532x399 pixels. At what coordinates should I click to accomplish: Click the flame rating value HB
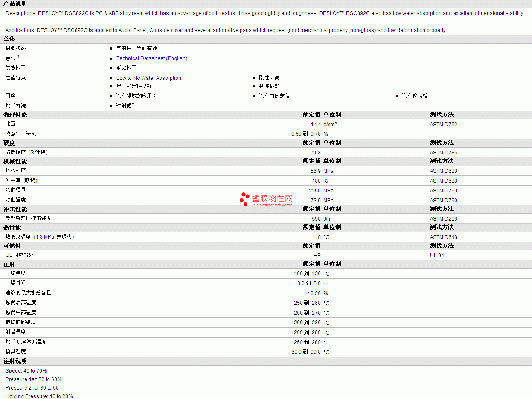coord(317,256)
